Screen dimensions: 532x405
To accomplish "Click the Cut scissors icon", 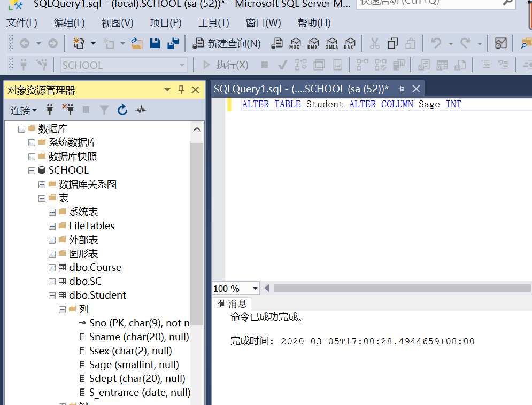I will point(375,43).
